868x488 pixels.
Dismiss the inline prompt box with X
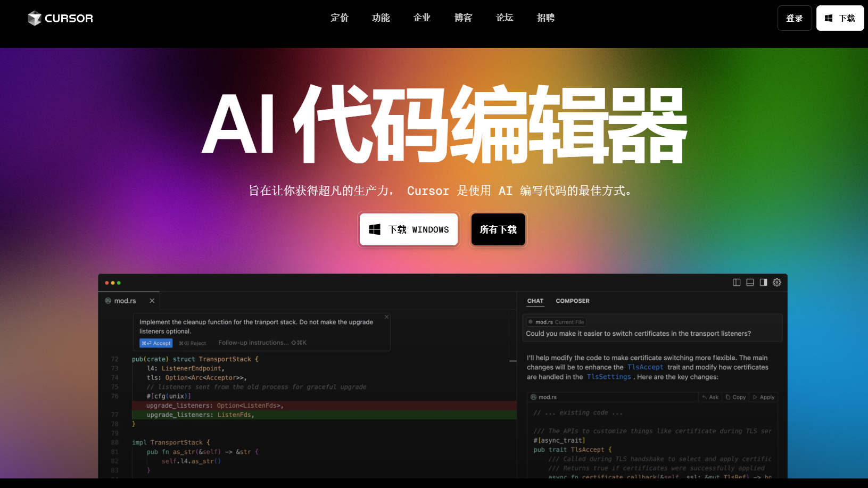[387, 317]
